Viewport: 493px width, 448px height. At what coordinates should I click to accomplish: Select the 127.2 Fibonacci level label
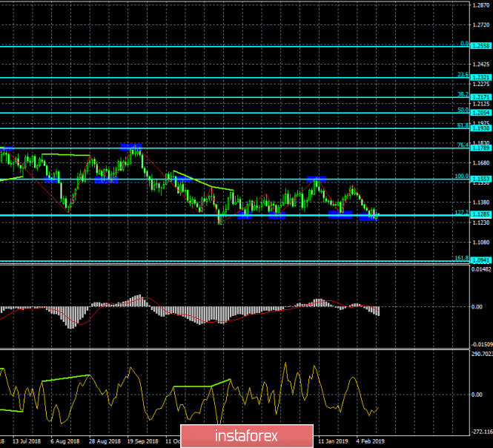460,213
